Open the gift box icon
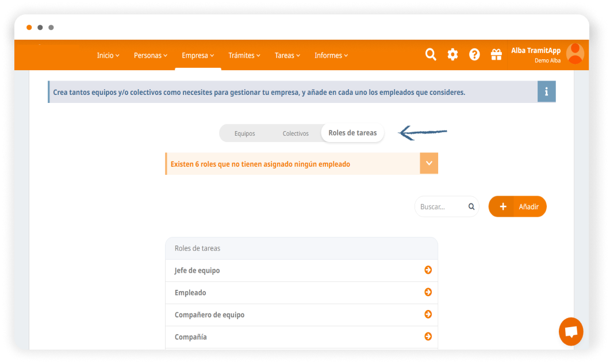 click(496, 55)
